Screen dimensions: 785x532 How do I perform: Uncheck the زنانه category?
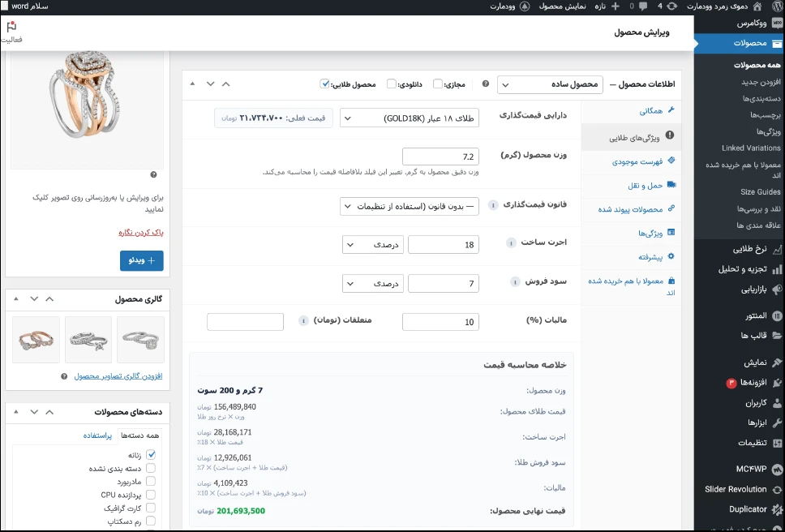[x=151, y=455]
